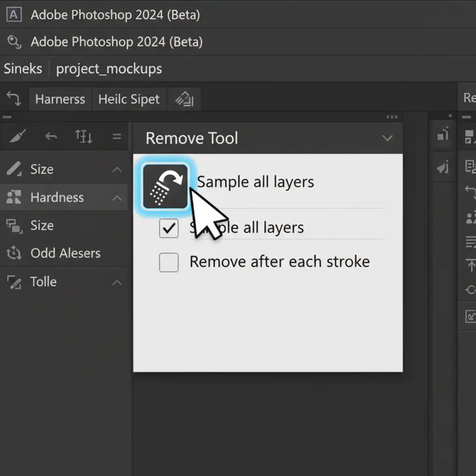The image size is (476, 476).
Task: Click the project_mockups document name
Action: 109,69
